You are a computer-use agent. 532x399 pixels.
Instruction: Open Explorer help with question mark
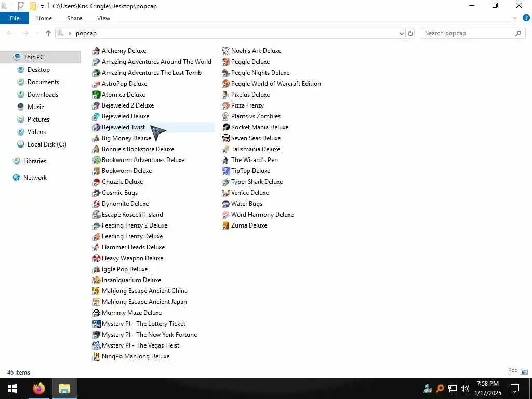click(526, 18)
